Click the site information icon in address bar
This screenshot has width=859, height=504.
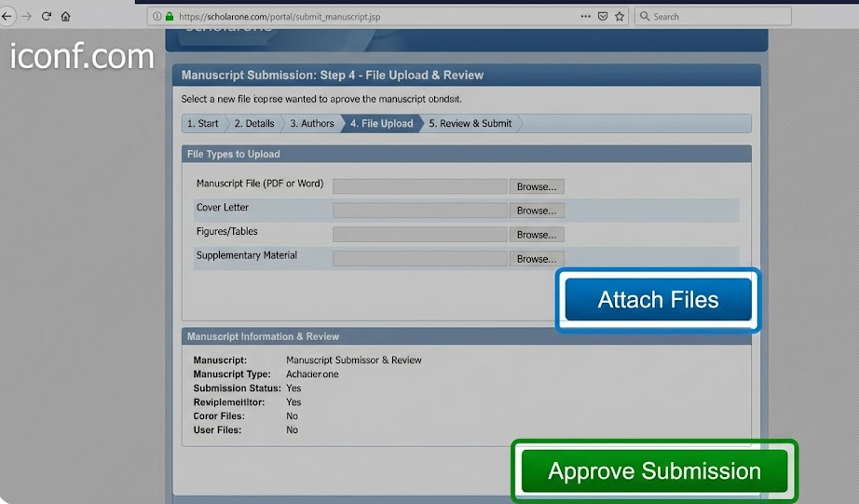[156, 17]
